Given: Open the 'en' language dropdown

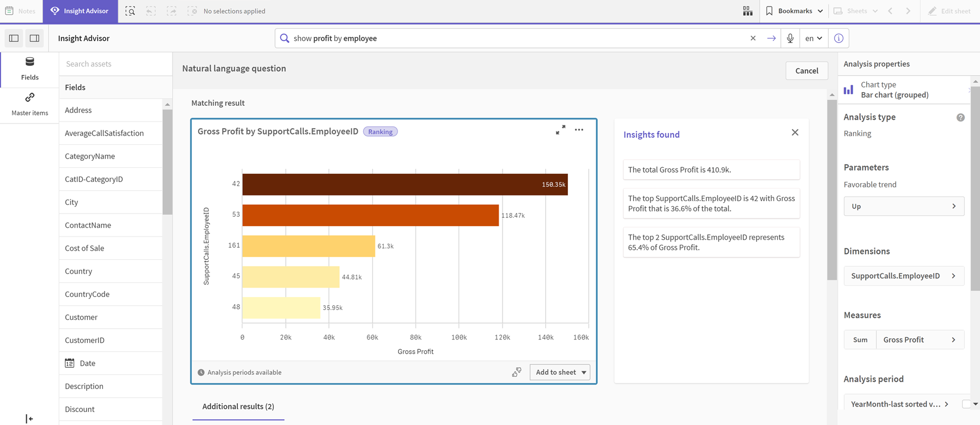Looking at the screenshot, I should coord(813,38).
